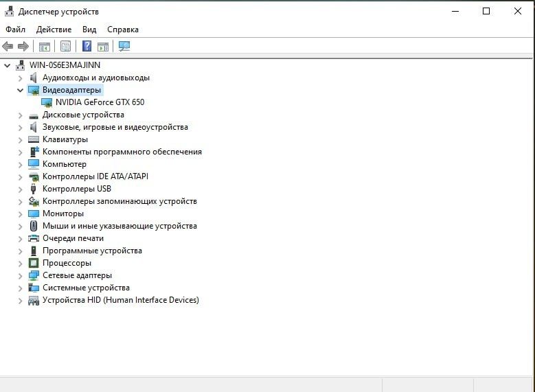Expand the Программные устройства category

click(20, 251)
